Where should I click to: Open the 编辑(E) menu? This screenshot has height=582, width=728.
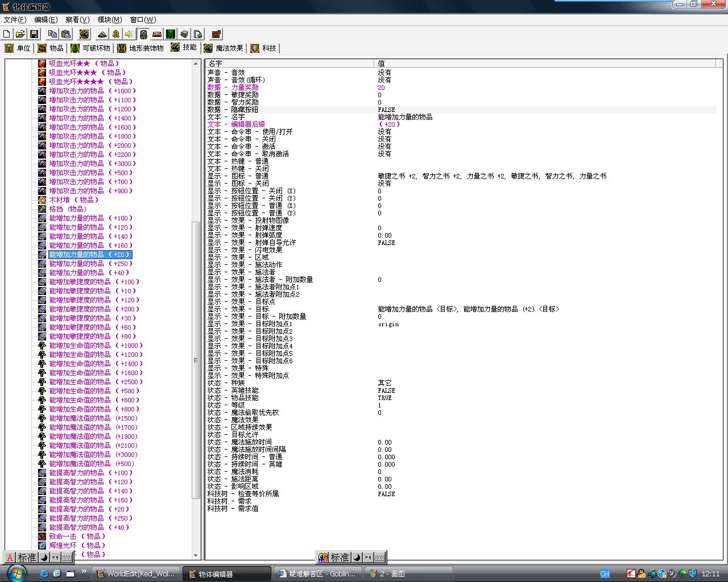pyautogui.click(x=46, y=19)
